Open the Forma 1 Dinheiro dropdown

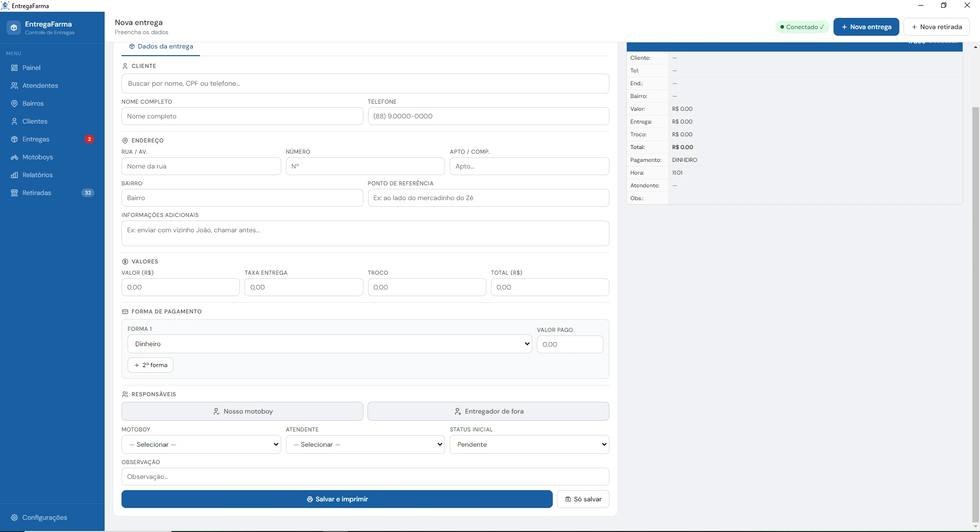[330, 344]
